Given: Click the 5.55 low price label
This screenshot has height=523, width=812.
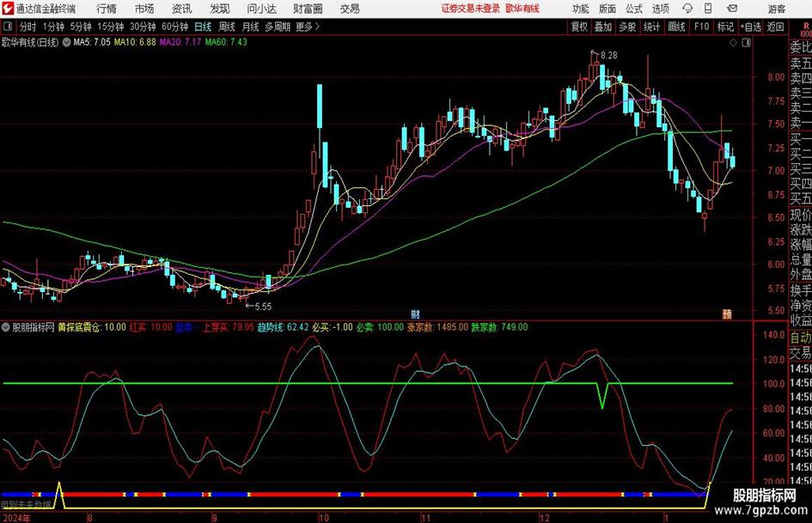Looking at the screenshot, I should tap(263, 307).
